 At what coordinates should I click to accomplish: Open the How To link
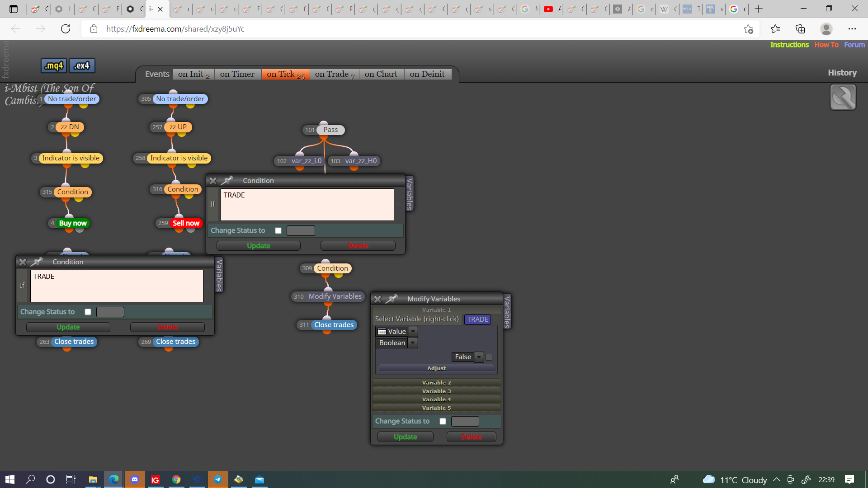826,45
